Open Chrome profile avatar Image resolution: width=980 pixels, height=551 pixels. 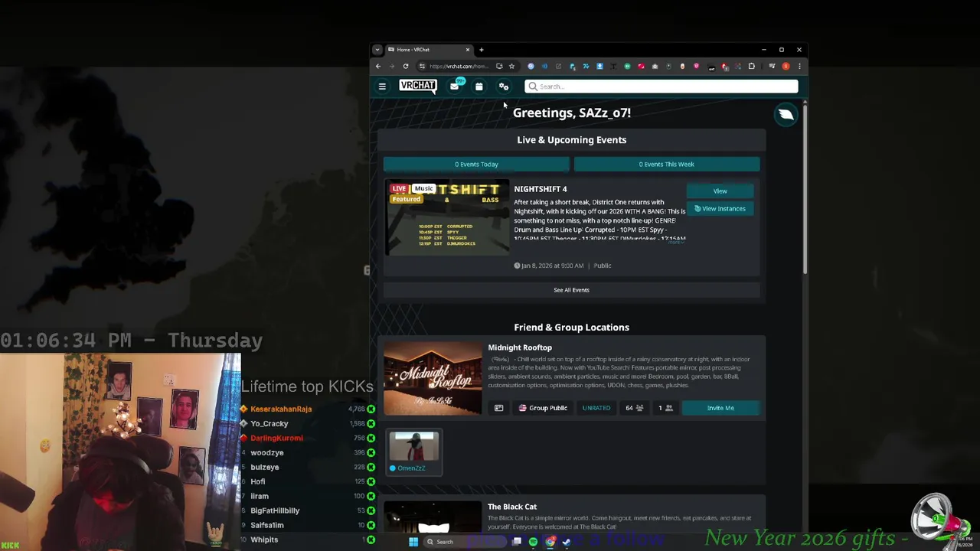[786, 67]
